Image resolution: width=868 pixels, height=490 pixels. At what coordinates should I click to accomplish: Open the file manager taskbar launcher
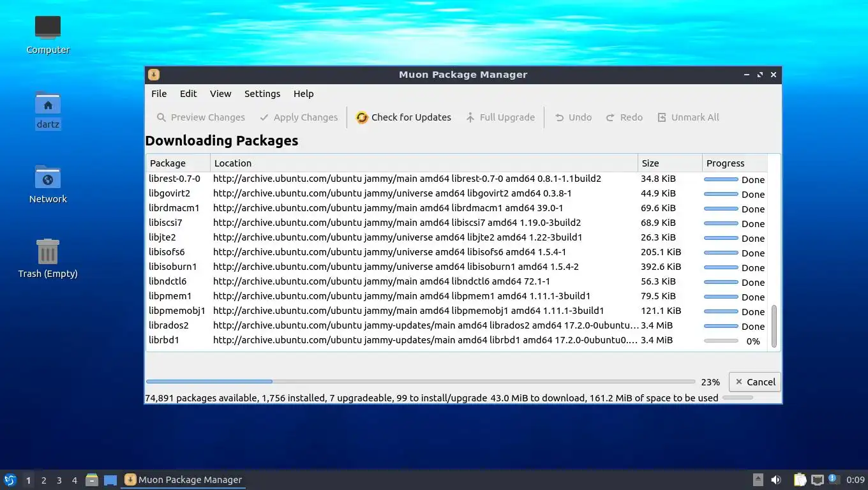point(92,480)
